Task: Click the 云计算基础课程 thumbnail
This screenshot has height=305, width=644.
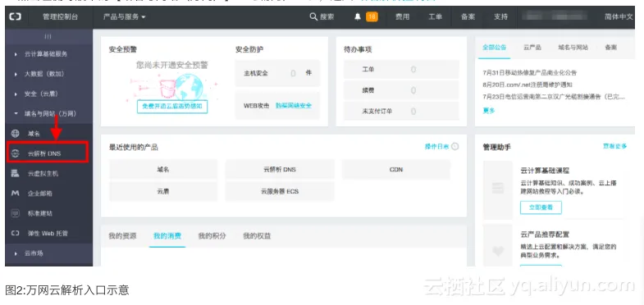Action: point(498,189)
